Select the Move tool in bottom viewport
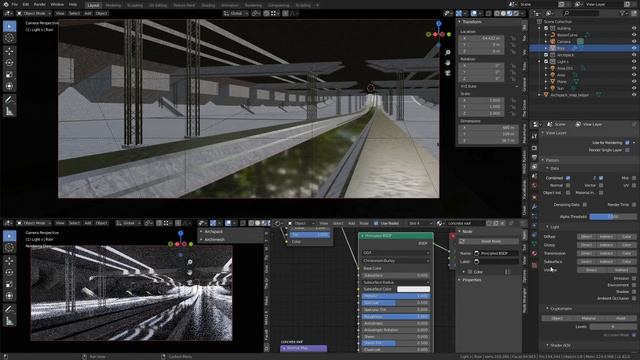 click(x=9, y=261)
